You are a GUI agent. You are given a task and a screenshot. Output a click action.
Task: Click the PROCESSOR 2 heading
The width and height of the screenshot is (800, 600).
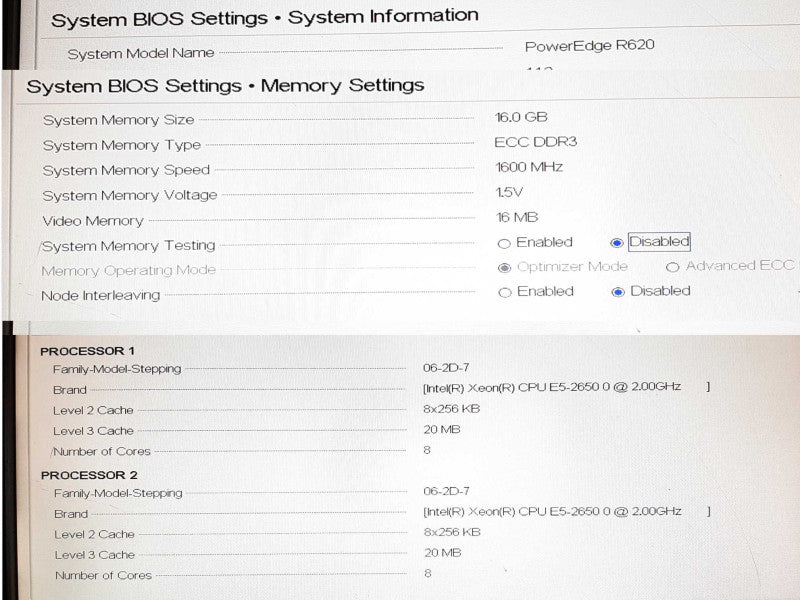[x=89, y=475]
